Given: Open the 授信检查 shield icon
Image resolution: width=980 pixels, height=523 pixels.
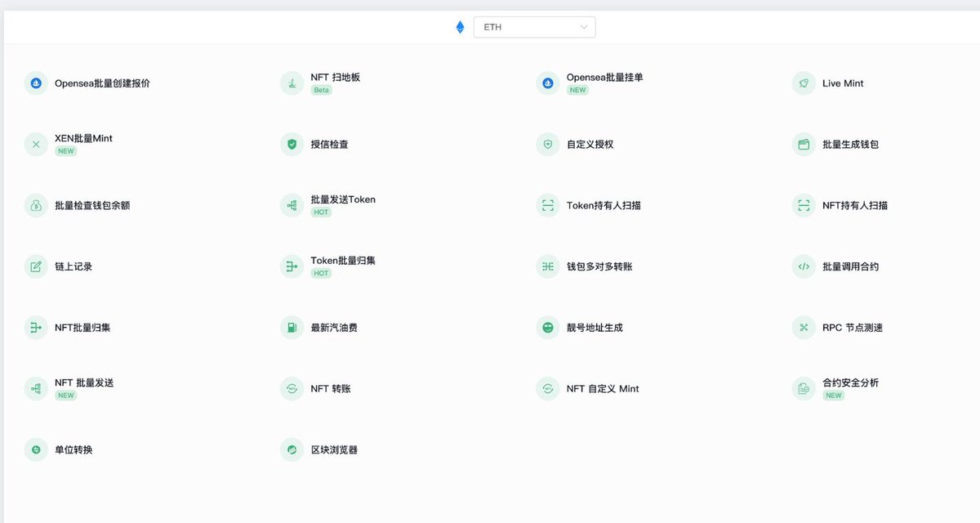Looking at the screenshot, I should (292, 144).
